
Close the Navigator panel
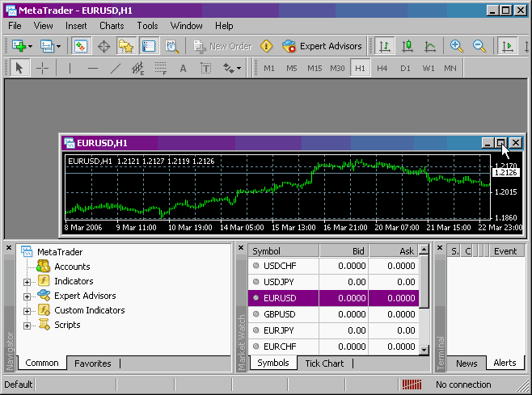pyautogui.click(x=9, y=248)
